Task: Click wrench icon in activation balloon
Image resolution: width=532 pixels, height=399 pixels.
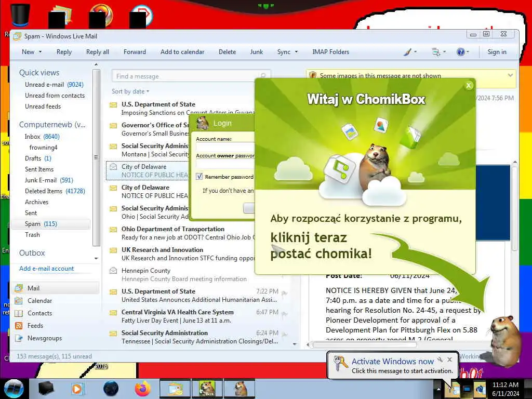Action: coord(440,360)
